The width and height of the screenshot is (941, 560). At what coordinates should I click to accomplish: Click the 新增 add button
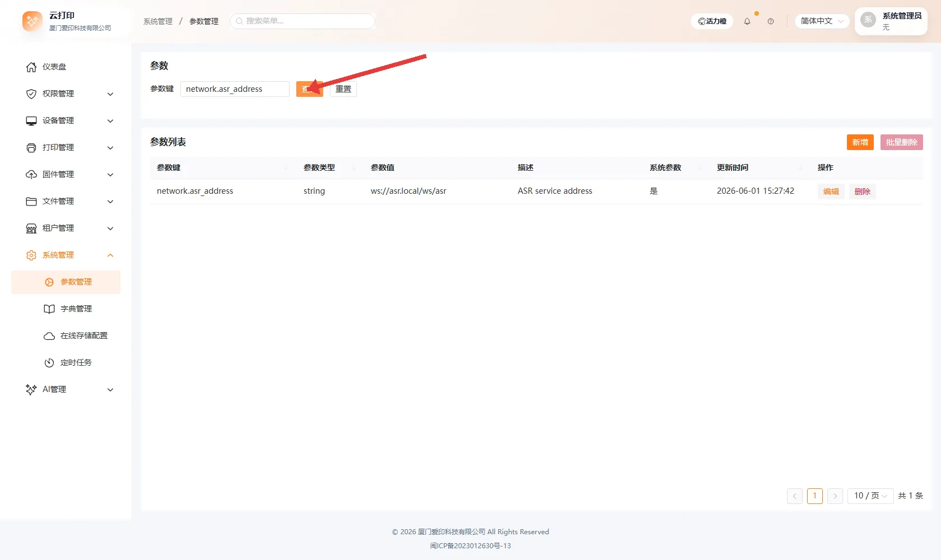click(x=860, y=142)
